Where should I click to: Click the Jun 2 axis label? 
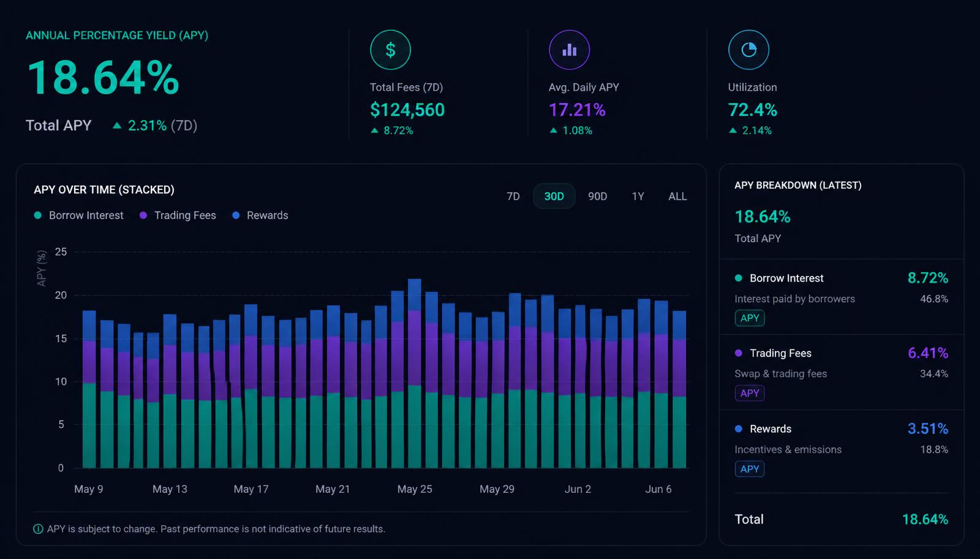click(578, 489)
